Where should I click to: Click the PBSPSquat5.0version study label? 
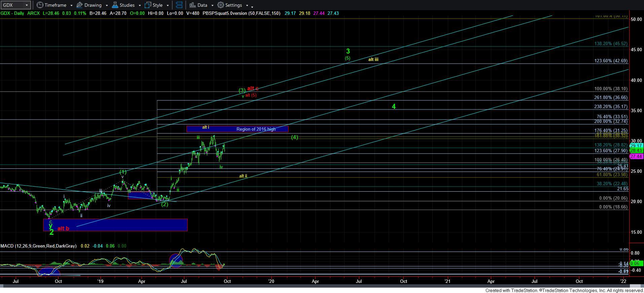(241, 13)
